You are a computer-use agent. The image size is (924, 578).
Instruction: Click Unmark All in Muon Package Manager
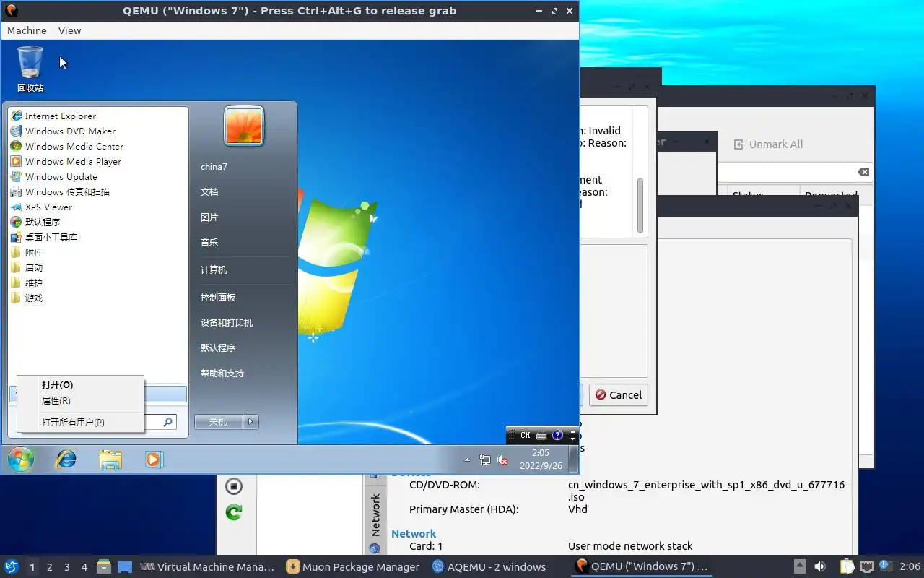768,144
